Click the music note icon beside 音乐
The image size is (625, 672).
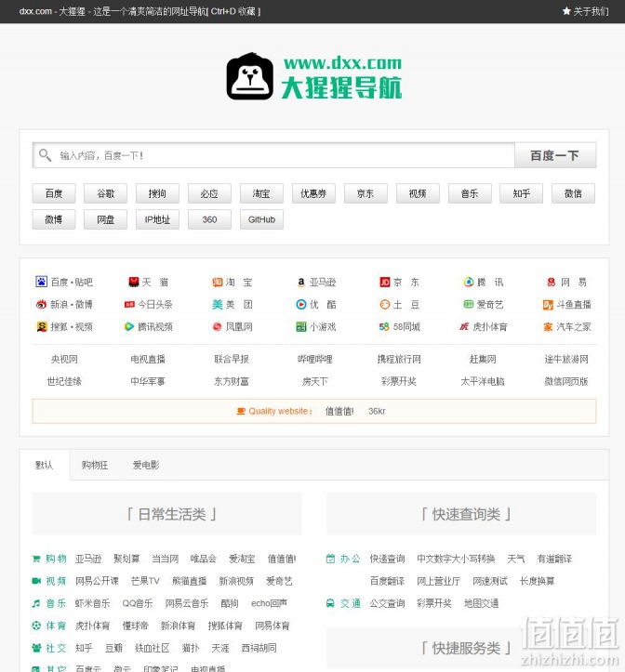(x=36, y=603)
